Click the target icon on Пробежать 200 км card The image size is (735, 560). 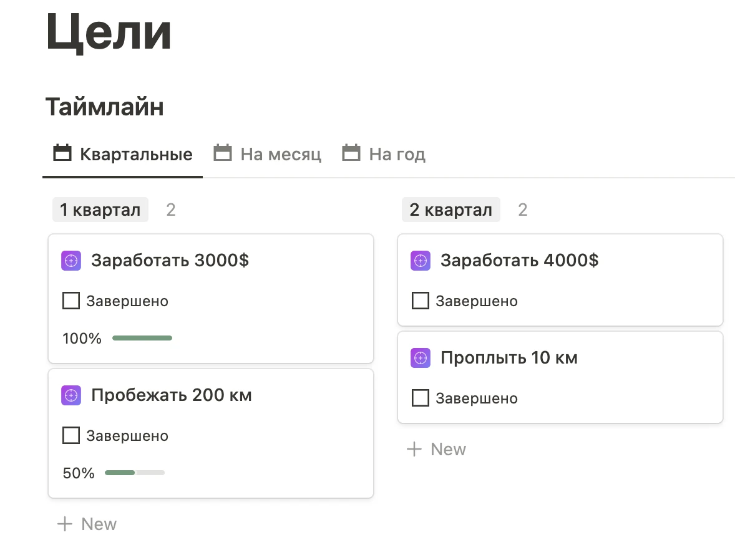tap(71, 395)
